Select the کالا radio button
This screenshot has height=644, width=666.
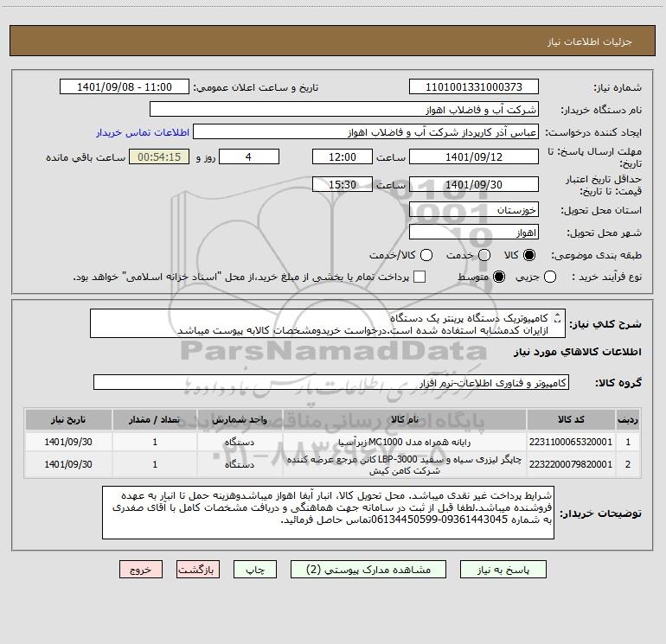coord(529,255)
